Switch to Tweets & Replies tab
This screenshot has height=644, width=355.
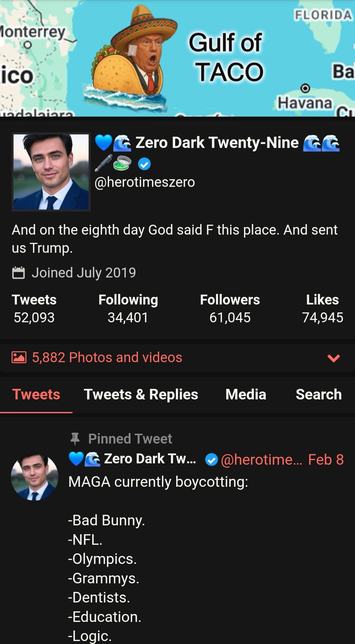coord(141,394)
